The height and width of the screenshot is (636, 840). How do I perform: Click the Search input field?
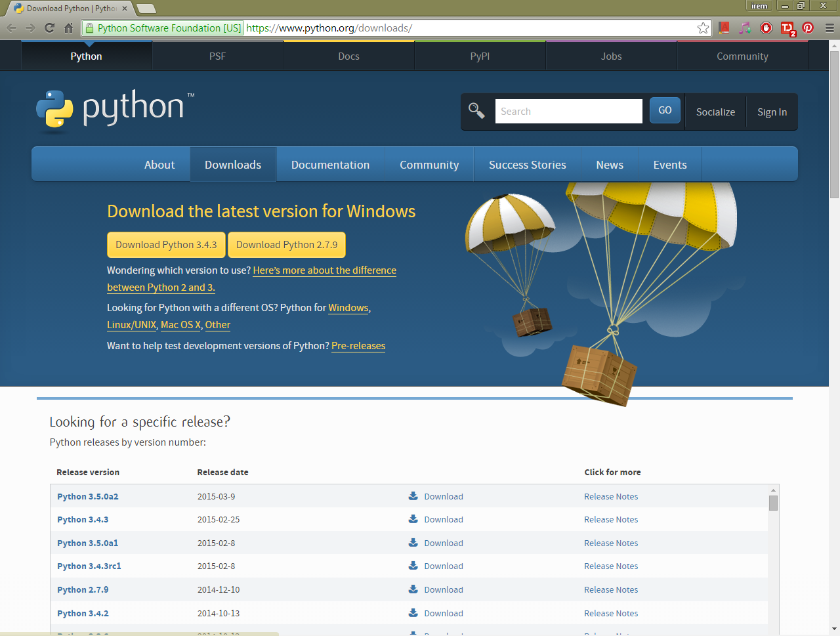568,111
